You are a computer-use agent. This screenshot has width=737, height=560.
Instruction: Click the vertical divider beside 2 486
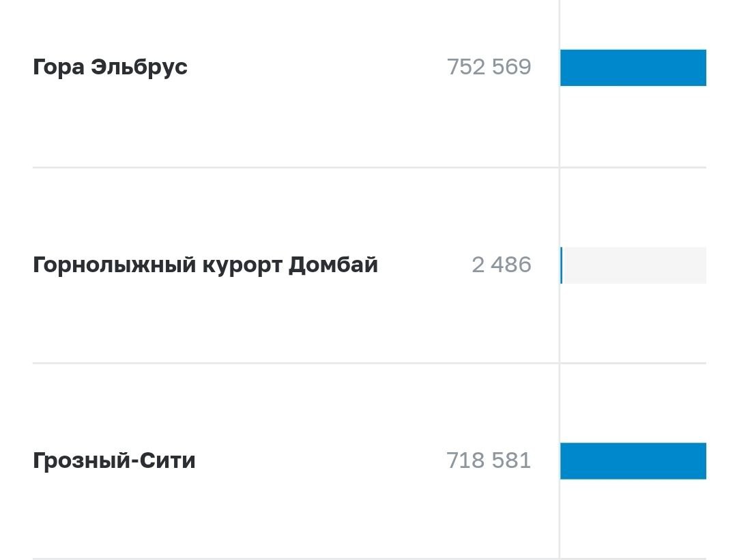pos(560,265)
